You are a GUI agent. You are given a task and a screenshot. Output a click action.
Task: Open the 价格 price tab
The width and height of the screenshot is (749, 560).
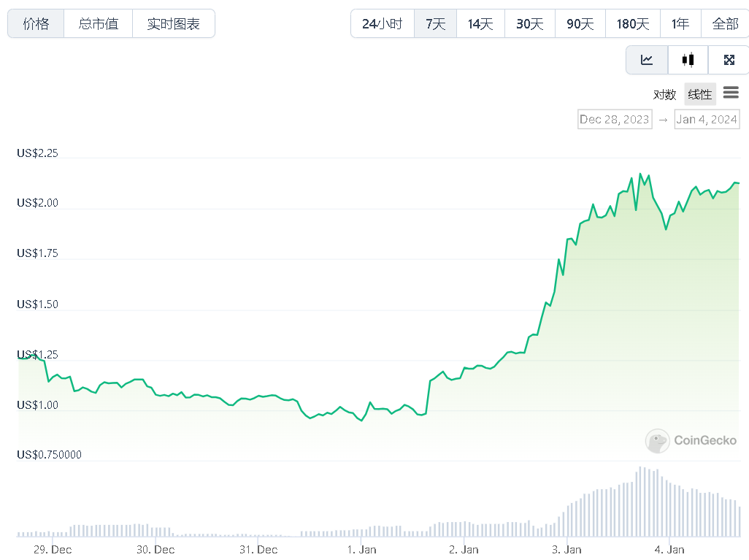click(x=36, y=23)
